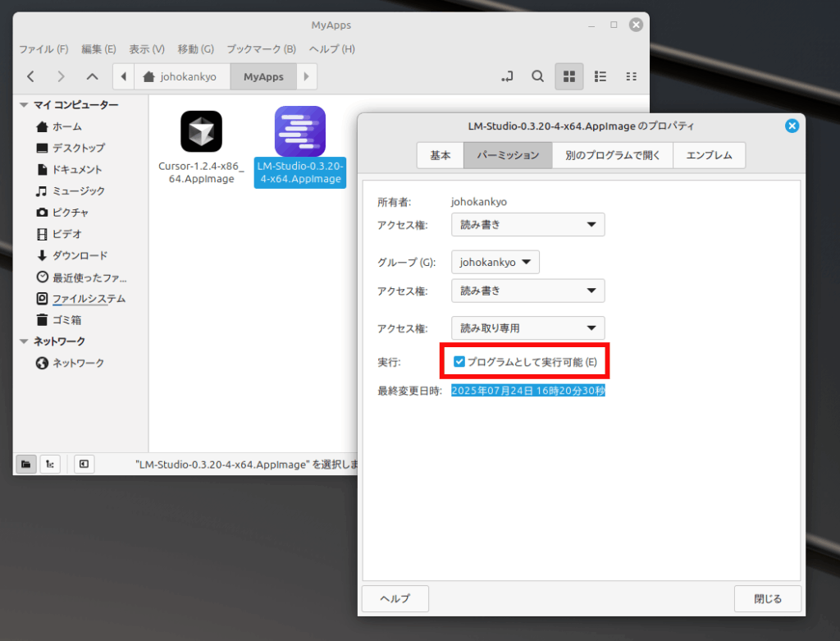840x641 pixels.
Task: Uncheck プログラムとして実行可能 checkbox
Action: [x=459, y=362]
